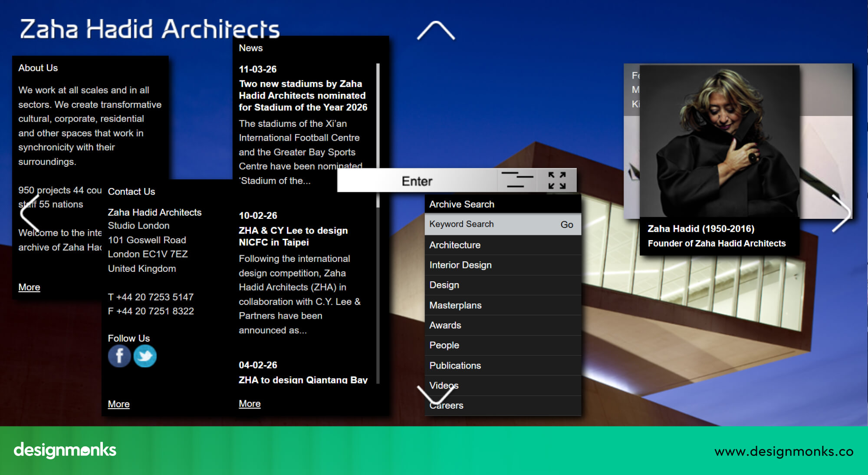Click the upward chevron arrow at top

tap(436, 30)
